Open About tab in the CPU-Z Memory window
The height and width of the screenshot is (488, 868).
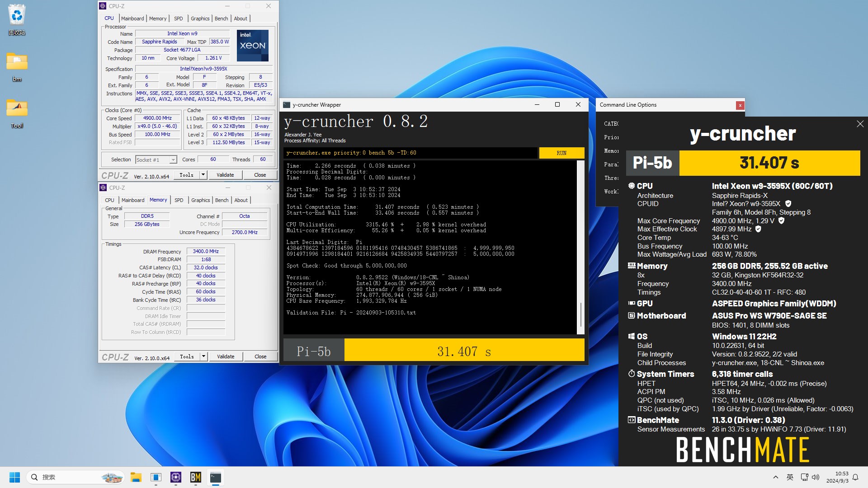(241, 200)
